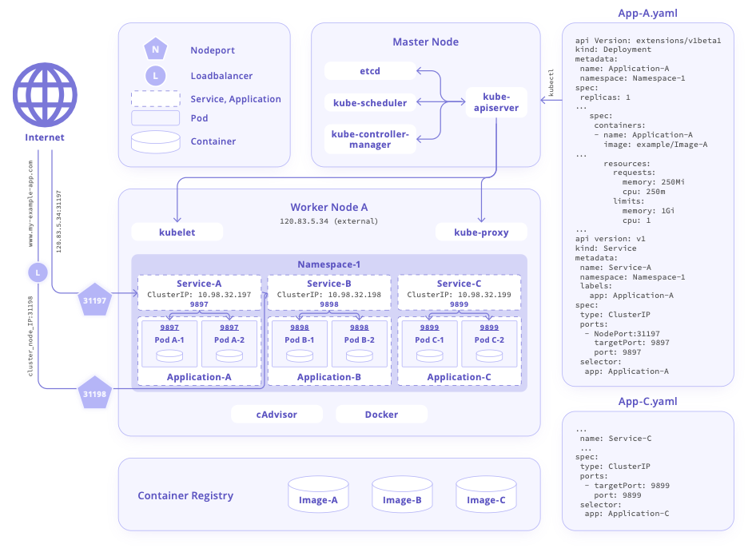Click the Container Registry label
The image size is (756, 556).
click(185, 495)
